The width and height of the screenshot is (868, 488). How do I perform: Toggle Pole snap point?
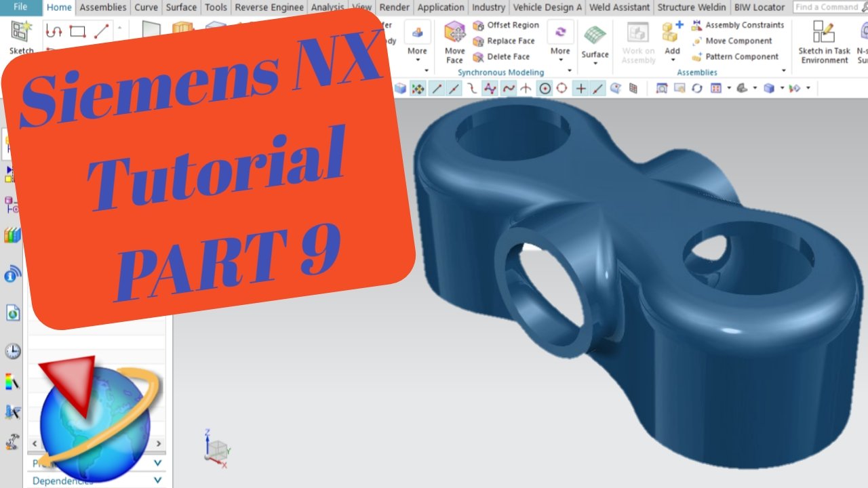(x=490, y=88)
